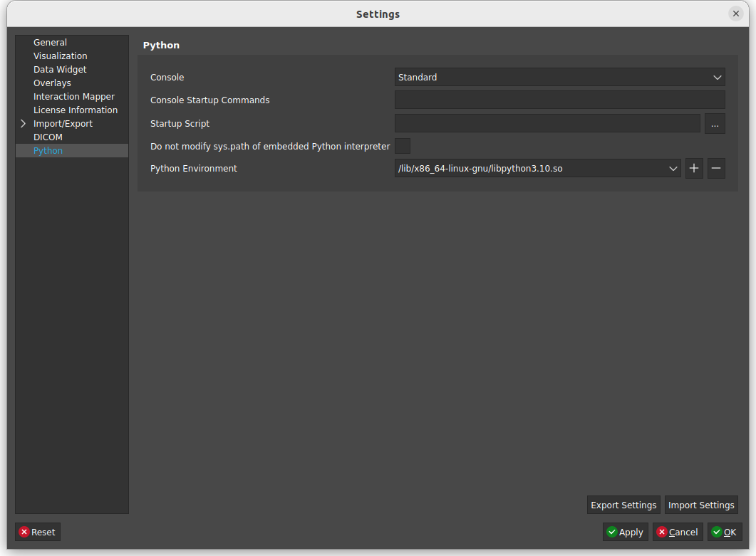Click the plus icon to add a Python environment
The width and height of the screenshot is (756, 556).
pos(694,168)
